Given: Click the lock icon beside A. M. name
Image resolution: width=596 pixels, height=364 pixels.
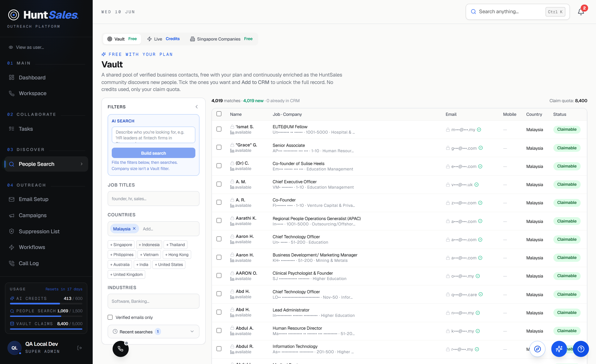Looking at the screenshot, I should [232, 182].
